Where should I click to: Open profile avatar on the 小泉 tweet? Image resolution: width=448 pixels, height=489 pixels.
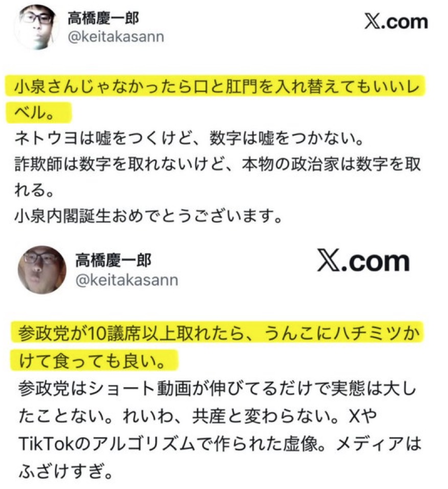37,27
